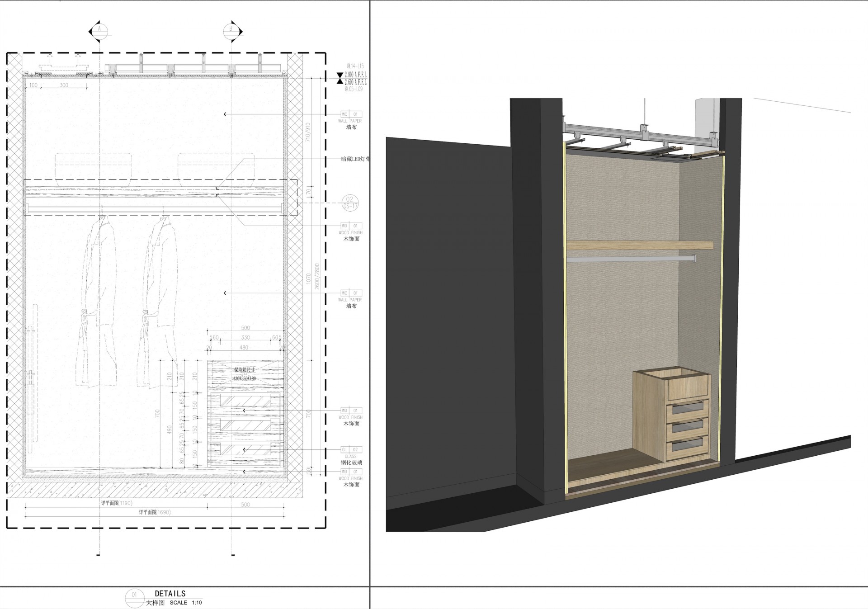Viewport: 868px width, 609px height.
Task: Click the safe size 430X350X180 label
Action: [245, 378]
